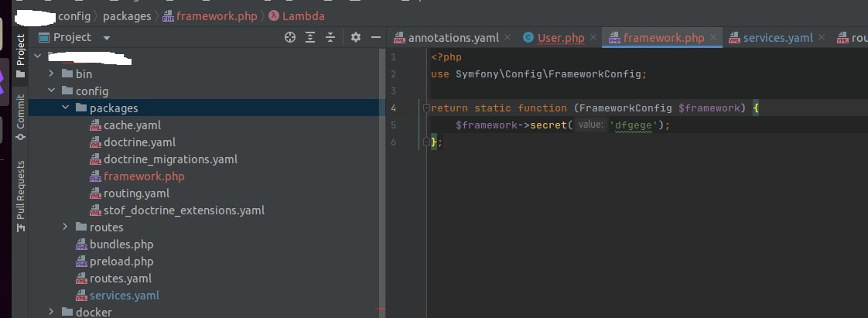
Task: Open the Pull Requests sidebar tab
Action: 20,196
